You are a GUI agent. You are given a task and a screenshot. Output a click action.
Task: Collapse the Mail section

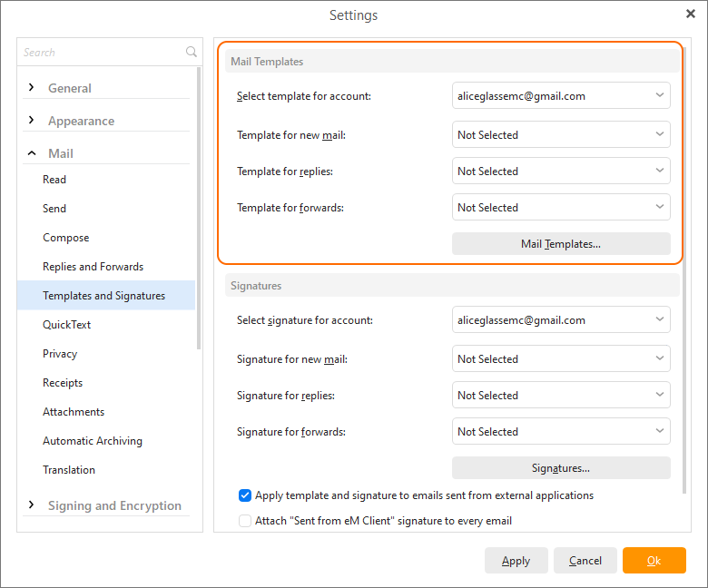click(x=32, y=153)
